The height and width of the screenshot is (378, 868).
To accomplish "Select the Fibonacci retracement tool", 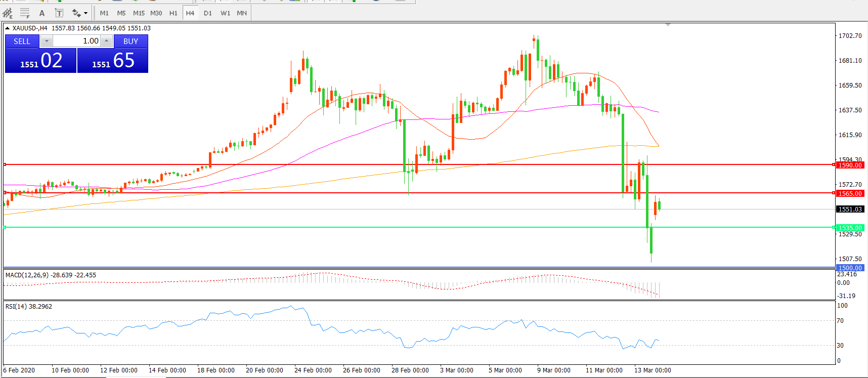I will pyautogui.click(x=25, y=13).
